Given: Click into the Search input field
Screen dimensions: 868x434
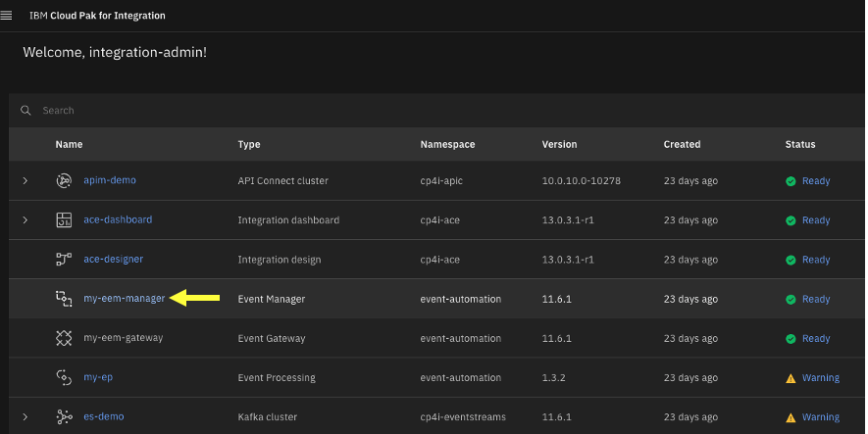Looking at the screenshot, I should (392, 111).
